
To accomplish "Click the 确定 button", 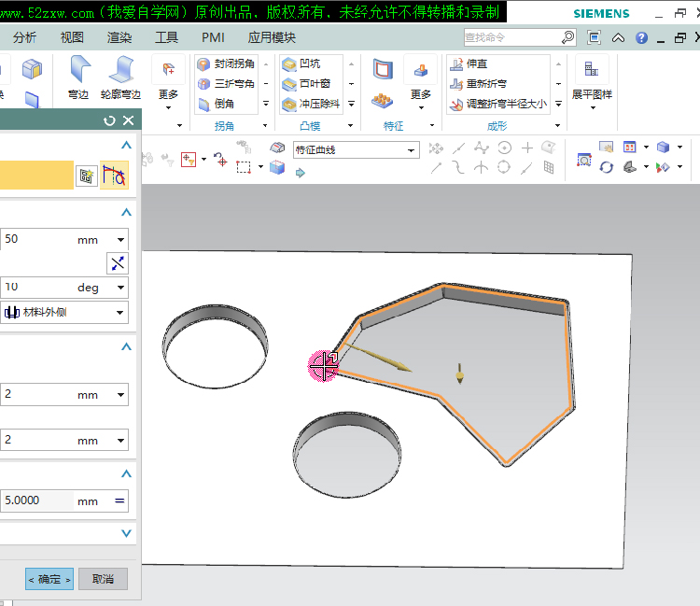I will [x=49, y=579].
